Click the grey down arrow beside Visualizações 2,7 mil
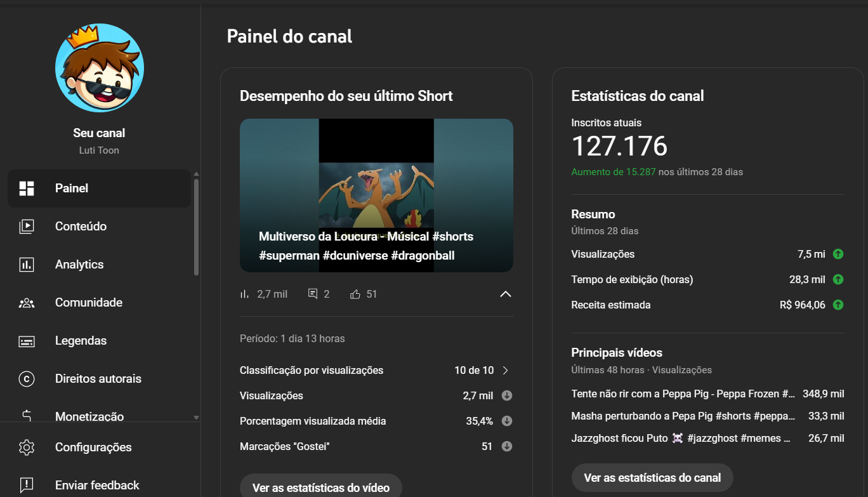 click(506, 395)
